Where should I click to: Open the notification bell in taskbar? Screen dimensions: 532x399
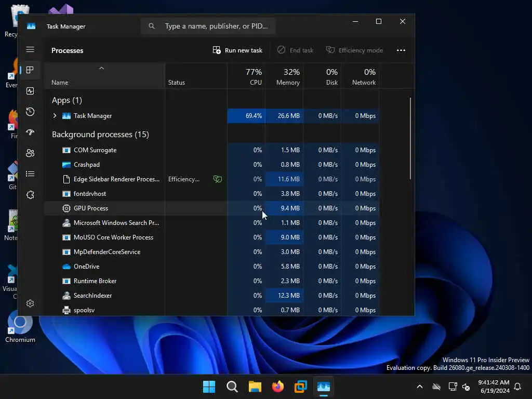coord(518,387)
